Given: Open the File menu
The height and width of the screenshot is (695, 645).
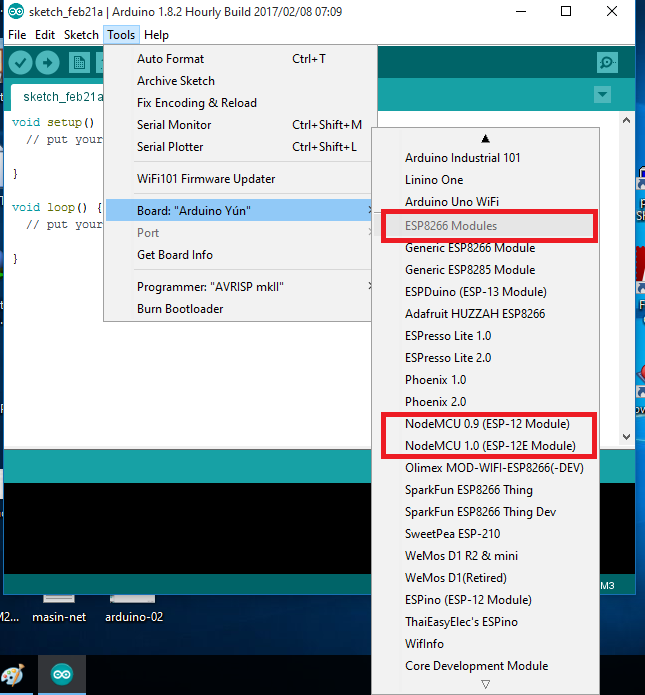Looking at the screenshot, I should click(17, 35).
